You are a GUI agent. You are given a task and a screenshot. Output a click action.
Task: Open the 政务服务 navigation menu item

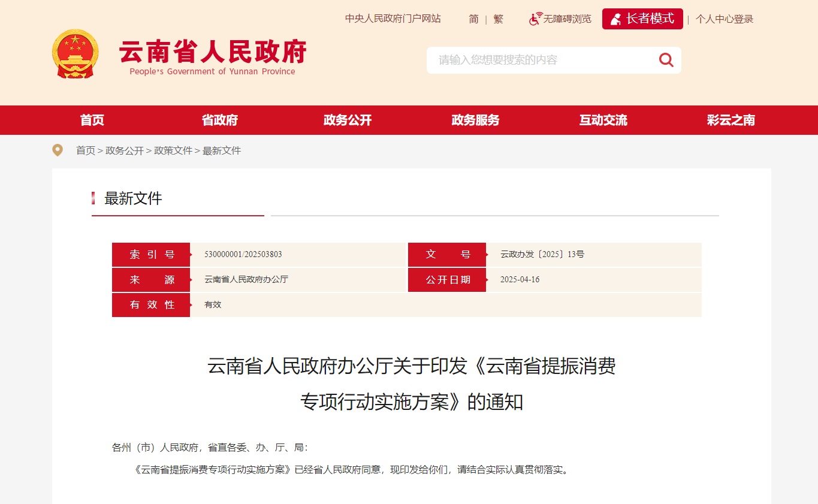coord(475,120)
